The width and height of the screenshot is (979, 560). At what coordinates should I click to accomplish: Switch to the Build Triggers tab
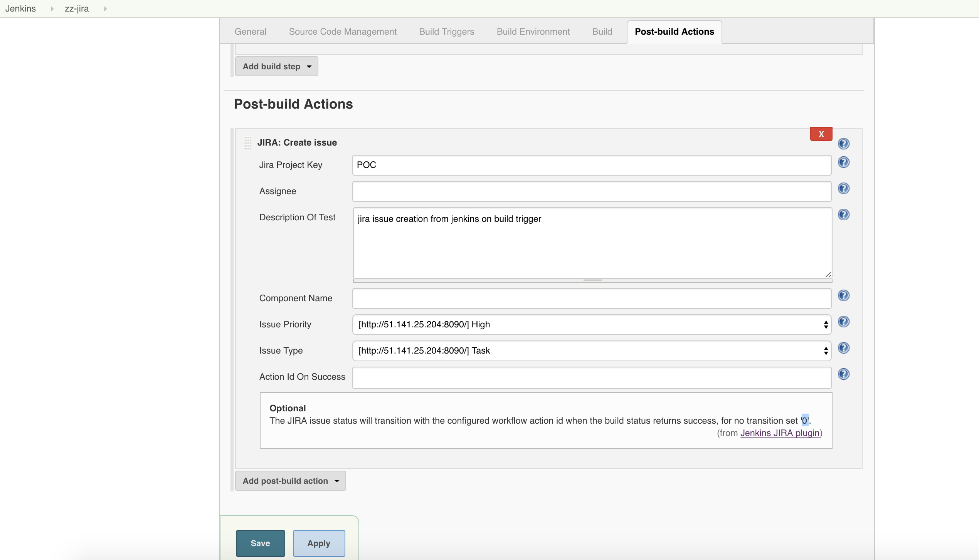pos(446,32)
